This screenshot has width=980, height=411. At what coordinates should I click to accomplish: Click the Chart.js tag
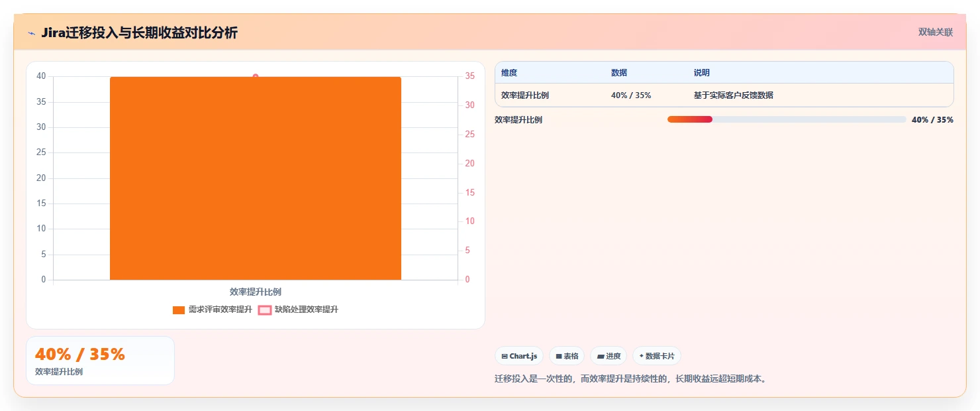[519, 356]
